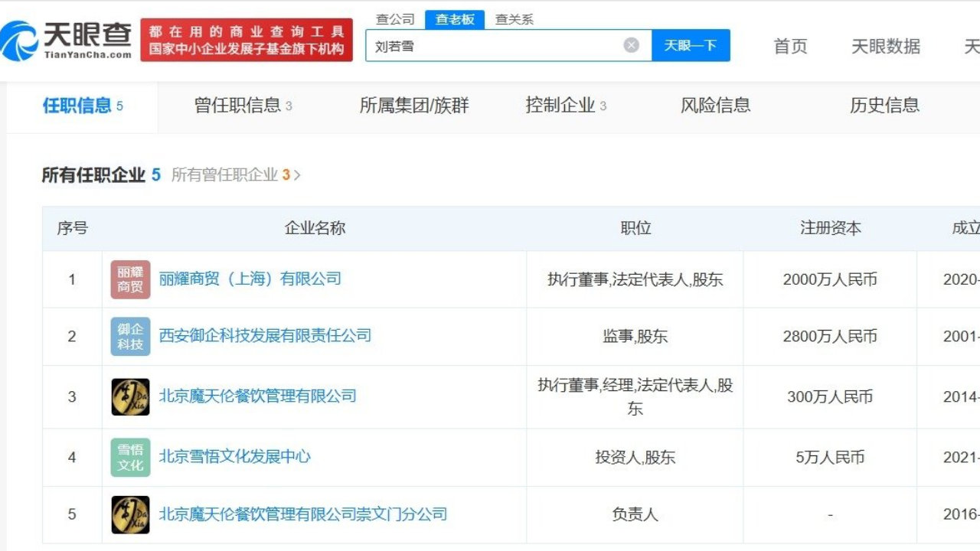The image size is (980, 551).
Task: Click the TianYanCha logo
Action: [67, 41]
